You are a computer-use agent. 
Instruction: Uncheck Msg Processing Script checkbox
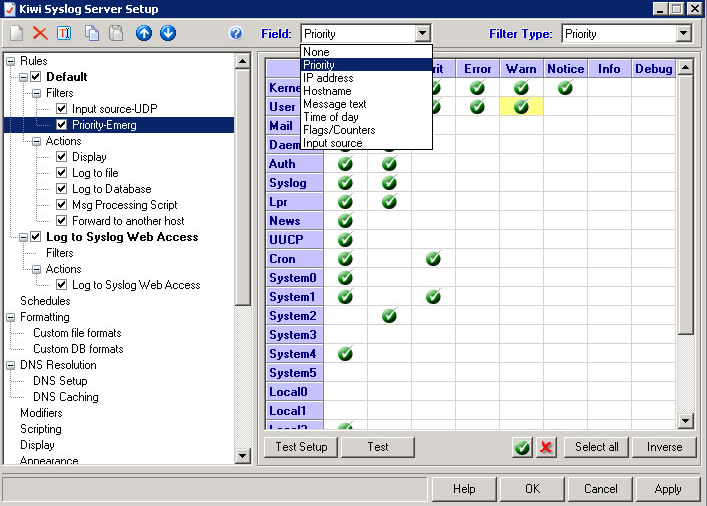(62, 205)
